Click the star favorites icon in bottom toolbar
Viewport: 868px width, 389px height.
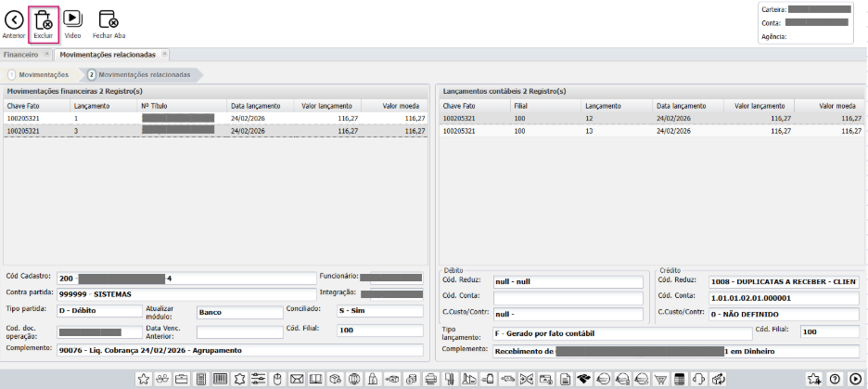coord(143,379)
